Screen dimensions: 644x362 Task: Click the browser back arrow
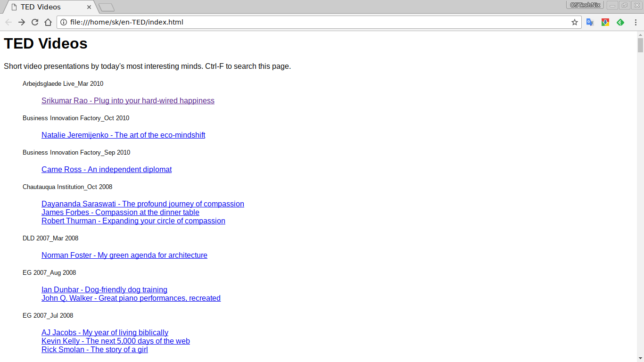[x=8, y=22]
